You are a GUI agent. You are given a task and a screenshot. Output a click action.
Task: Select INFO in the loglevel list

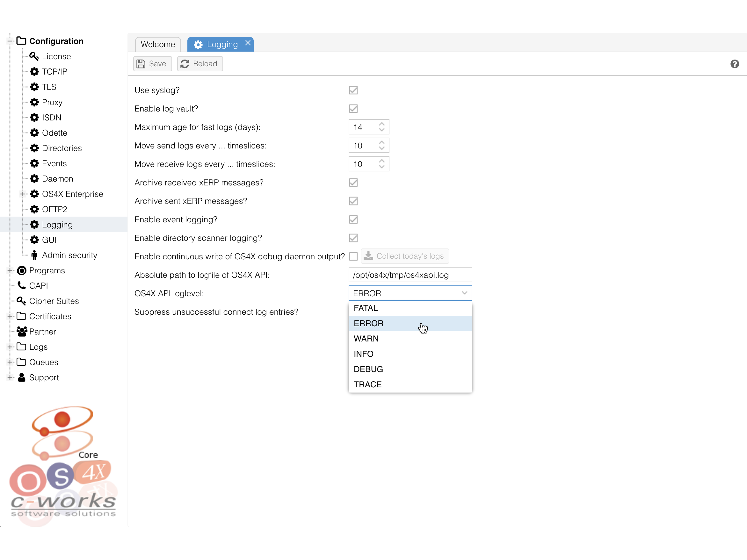coord(410,354)
